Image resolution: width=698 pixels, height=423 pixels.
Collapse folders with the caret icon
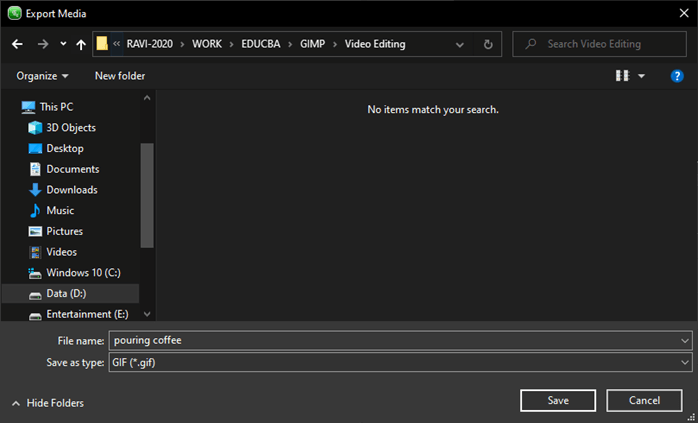(16, 403)
